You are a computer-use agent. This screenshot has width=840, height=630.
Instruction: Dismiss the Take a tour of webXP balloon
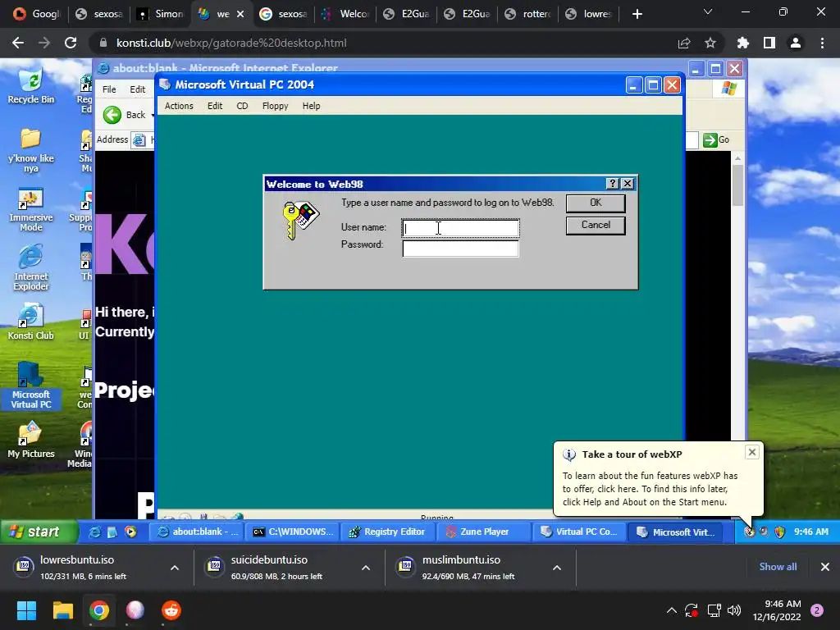pyautogui.click(x=752, y=452)
